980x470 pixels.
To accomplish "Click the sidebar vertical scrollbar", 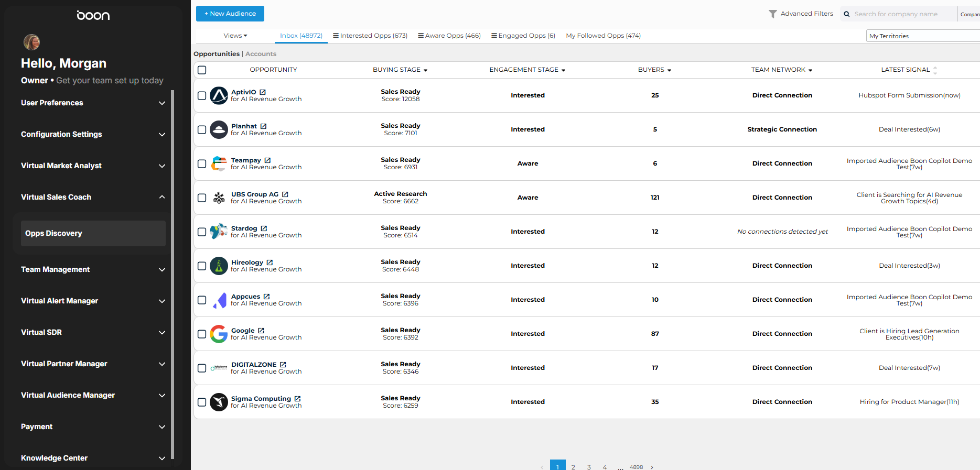I will [x=173, y=275].
